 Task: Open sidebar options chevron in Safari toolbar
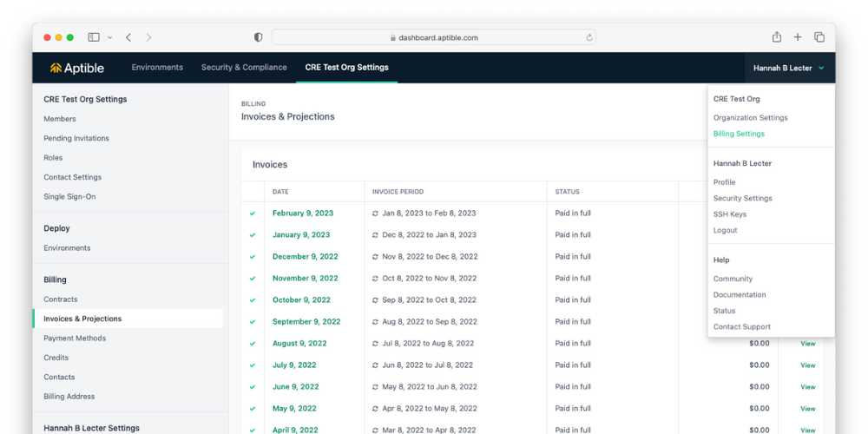tap(109, 37)
